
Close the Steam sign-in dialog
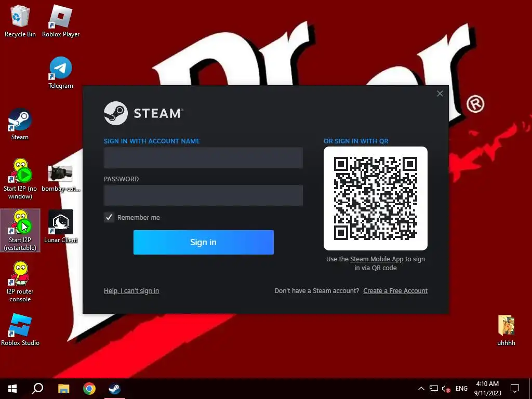pyautogui.click(x=440, y=94)
